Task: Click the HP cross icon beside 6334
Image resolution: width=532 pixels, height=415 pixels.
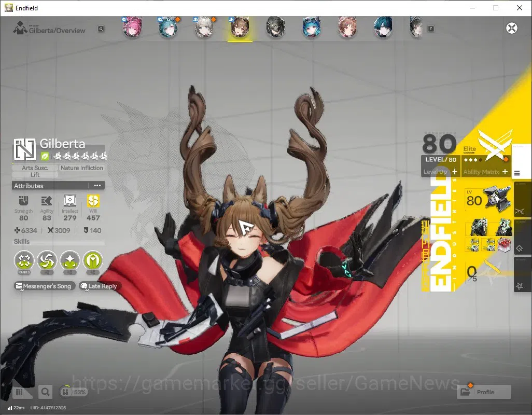Action: pyautogui.click(x=17, y=230)
